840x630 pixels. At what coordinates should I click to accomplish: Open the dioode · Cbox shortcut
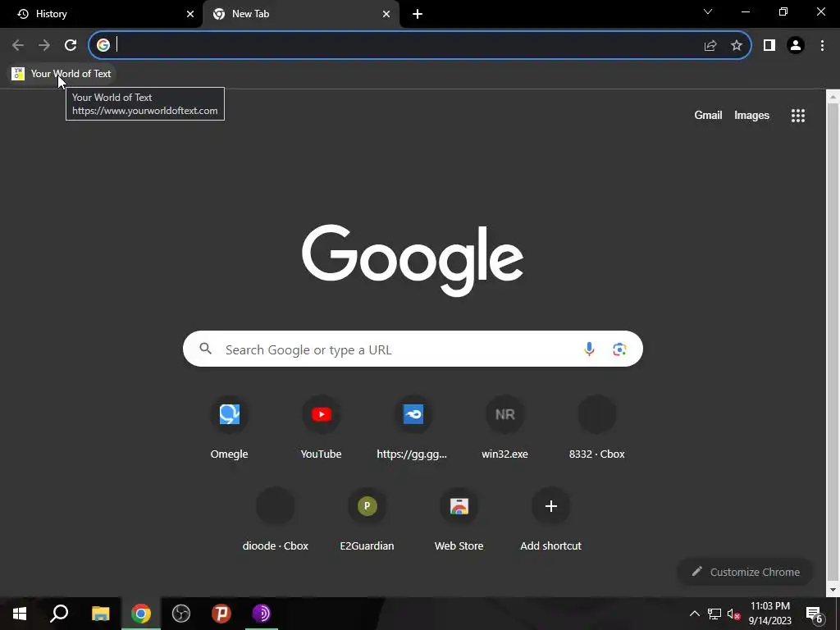[276, 520]
